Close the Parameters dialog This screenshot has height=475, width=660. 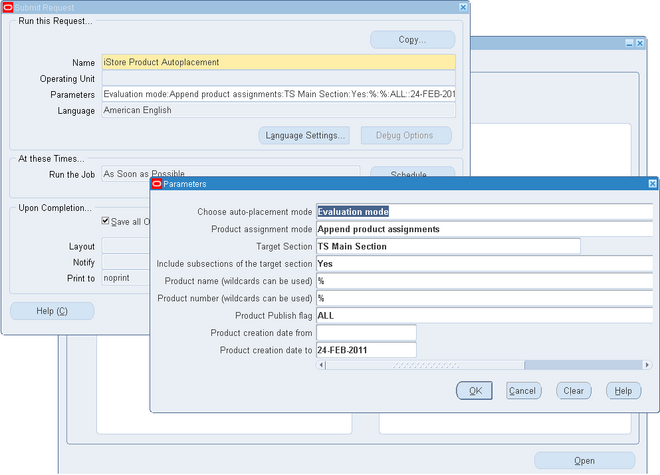pyautogui.click(x=652, y=184)
